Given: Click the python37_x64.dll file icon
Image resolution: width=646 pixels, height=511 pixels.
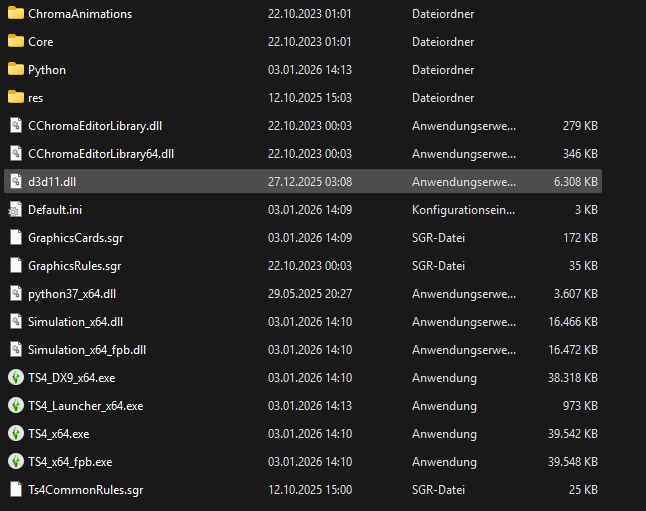Looking at the screenshot, I should pos(16,293).
